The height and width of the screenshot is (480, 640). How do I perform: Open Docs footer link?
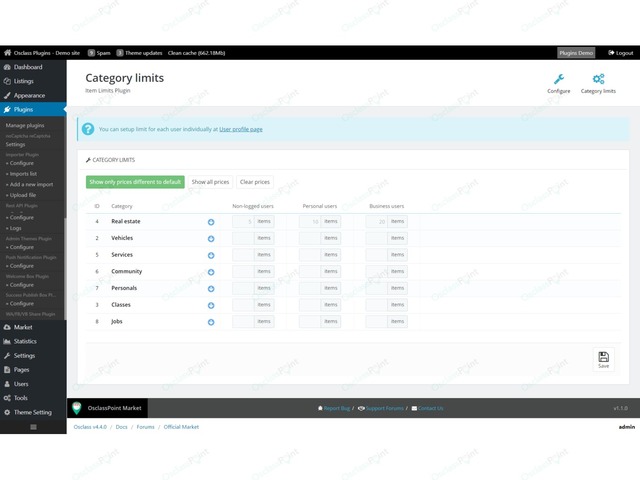[121, 427]
